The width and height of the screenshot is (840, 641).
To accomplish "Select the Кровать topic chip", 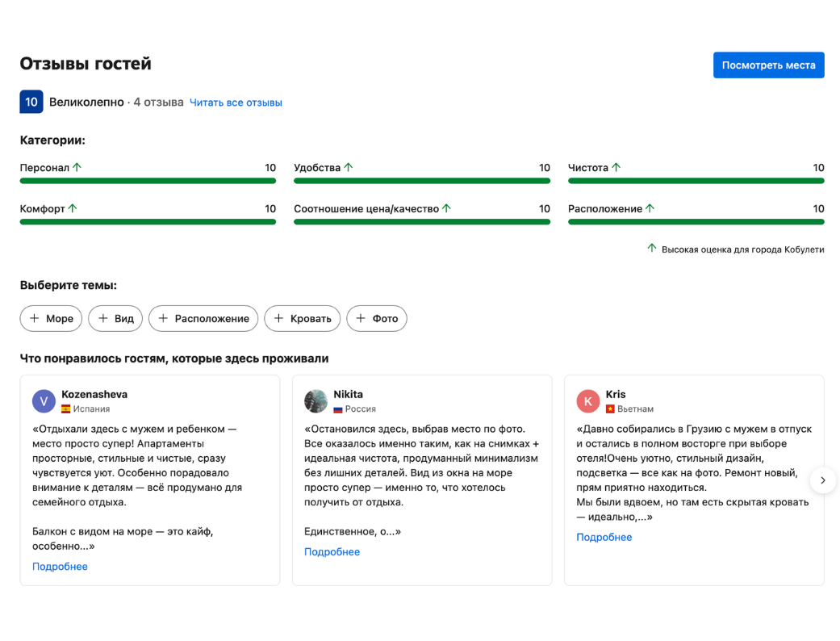I will pyautogui.click(x=303, y=319).
